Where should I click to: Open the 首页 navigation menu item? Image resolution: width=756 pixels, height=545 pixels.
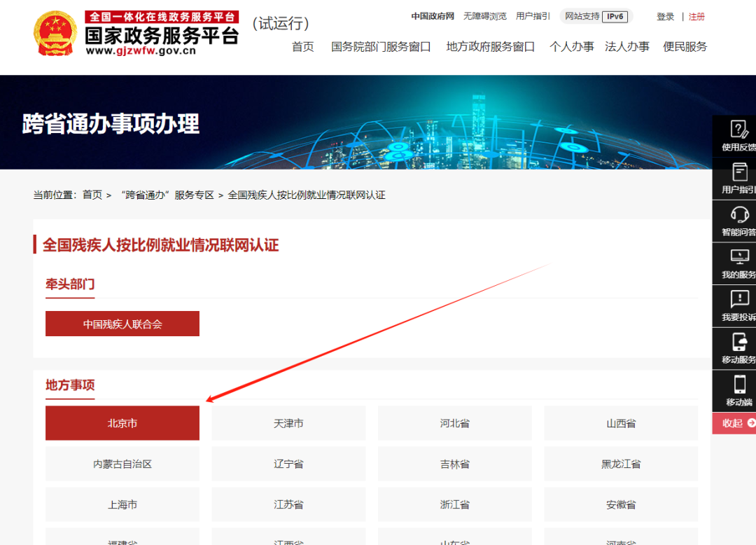[x=303, y=47]
